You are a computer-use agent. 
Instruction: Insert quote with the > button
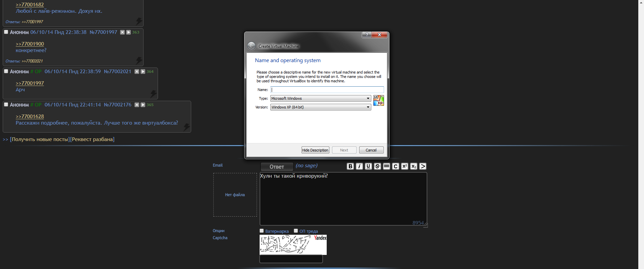coord(423,166)
